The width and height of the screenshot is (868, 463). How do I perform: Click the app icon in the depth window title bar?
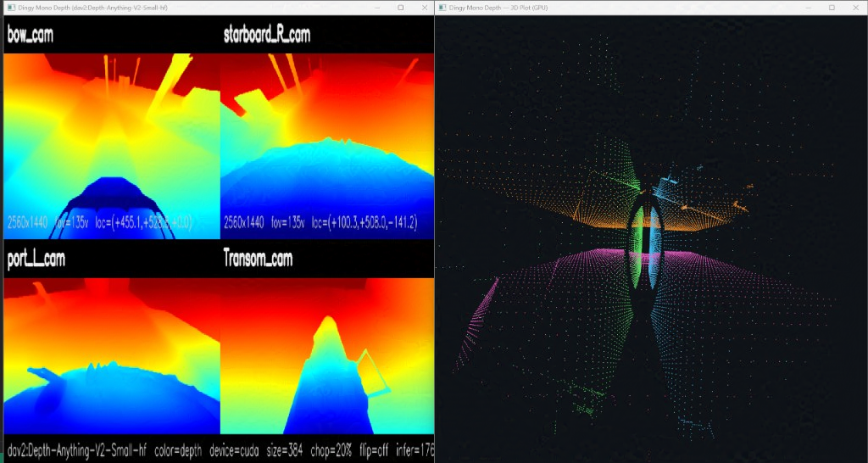pos(10,8)
